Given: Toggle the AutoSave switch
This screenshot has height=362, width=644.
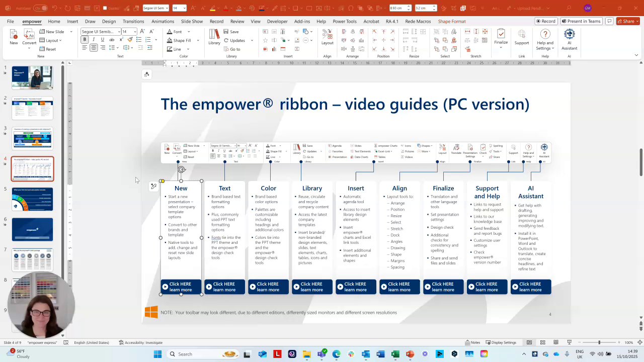Looking at the screenshot, I should coord(41,8).
